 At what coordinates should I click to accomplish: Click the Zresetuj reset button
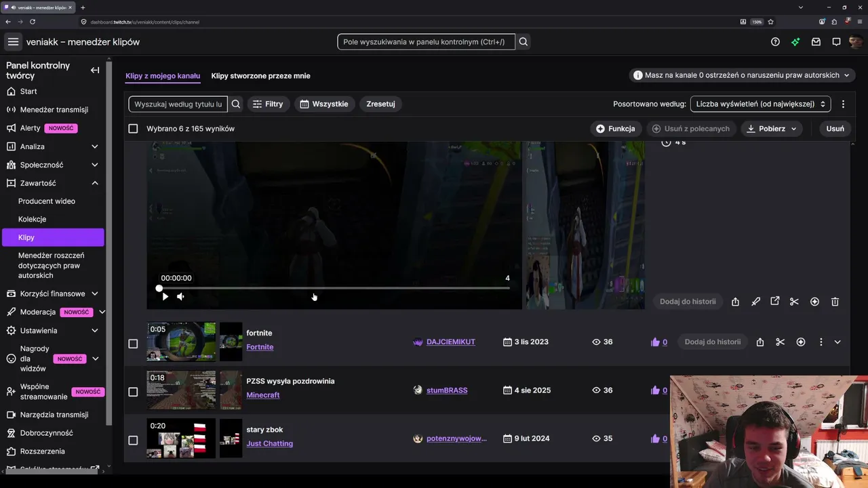[380, 104]
